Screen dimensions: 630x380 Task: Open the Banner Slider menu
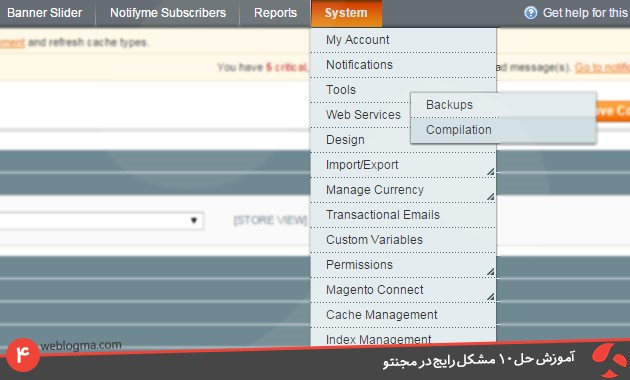pos(45,13)
